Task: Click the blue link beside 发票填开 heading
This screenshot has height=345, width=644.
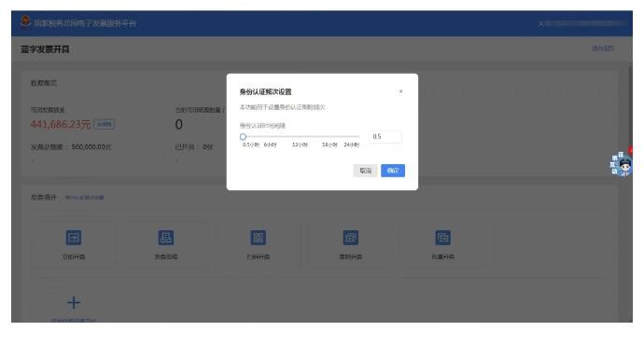Action: (85, 198)
